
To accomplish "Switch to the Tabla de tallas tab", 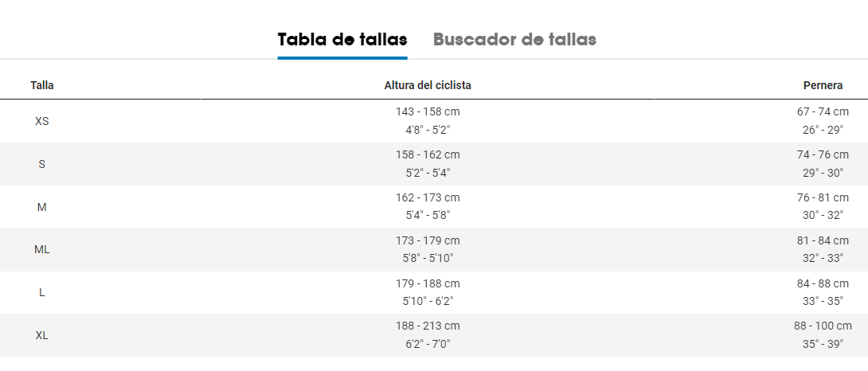I will (342, 40).
